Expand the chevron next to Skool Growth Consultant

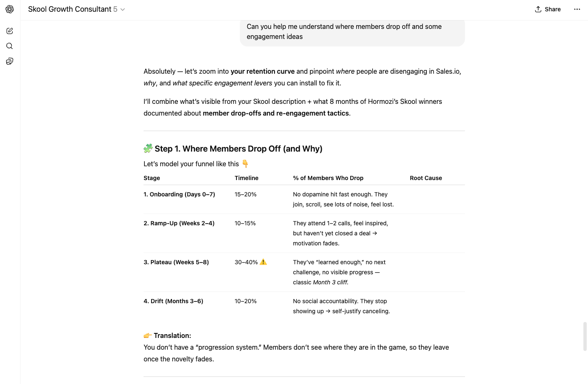pos(123,10)
